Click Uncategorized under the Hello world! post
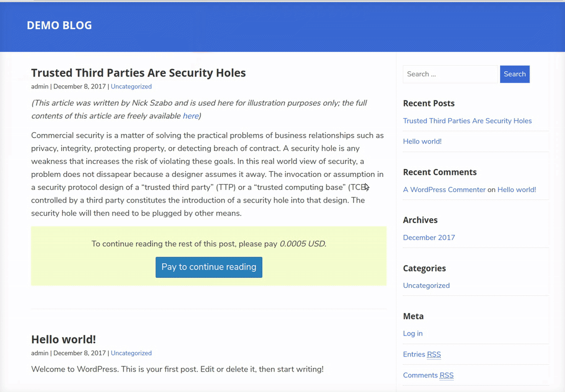This screenshot has height=392, width=565. pos(131,353)
